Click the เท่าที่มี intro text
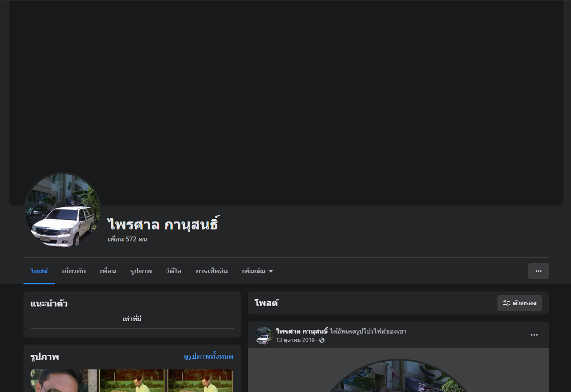The image size is (571, 392). click(x=132, y=319)
